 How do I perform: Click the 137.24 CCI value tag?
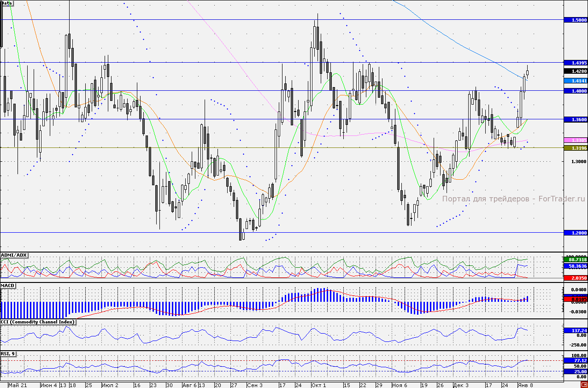[576, 330]
